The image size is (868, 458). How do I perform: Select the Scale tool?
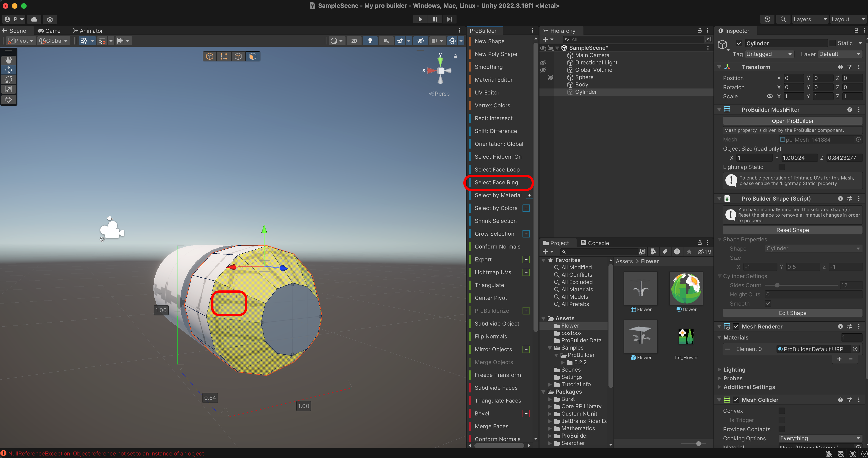9,89
